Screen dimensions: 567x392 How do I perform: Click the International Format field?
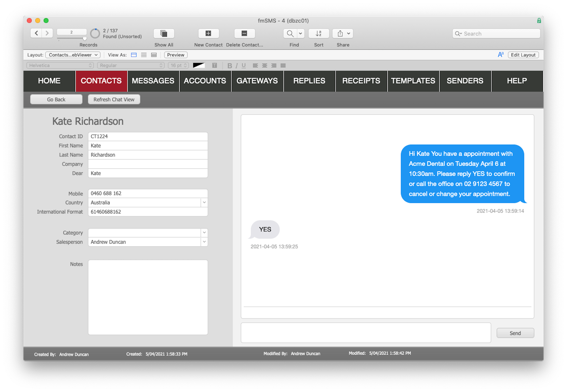148,212
